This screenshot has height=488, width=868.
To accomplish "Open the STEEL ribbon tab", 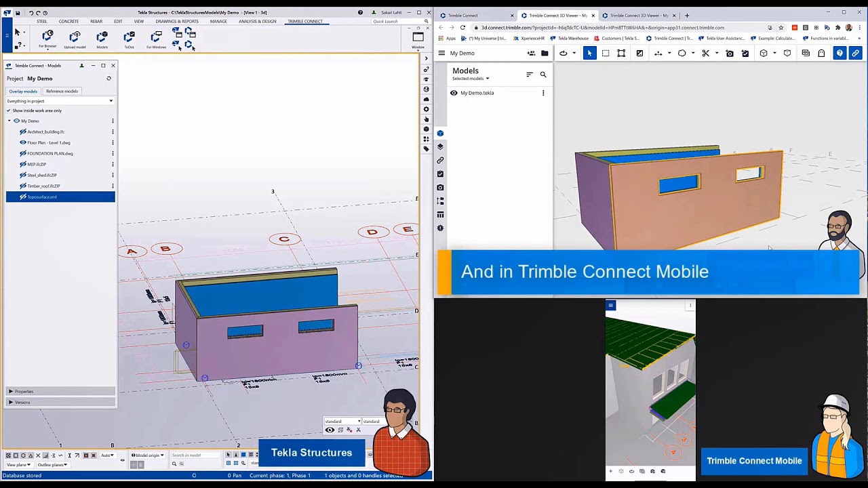I will pyautogui.click(x=42, y=21).
